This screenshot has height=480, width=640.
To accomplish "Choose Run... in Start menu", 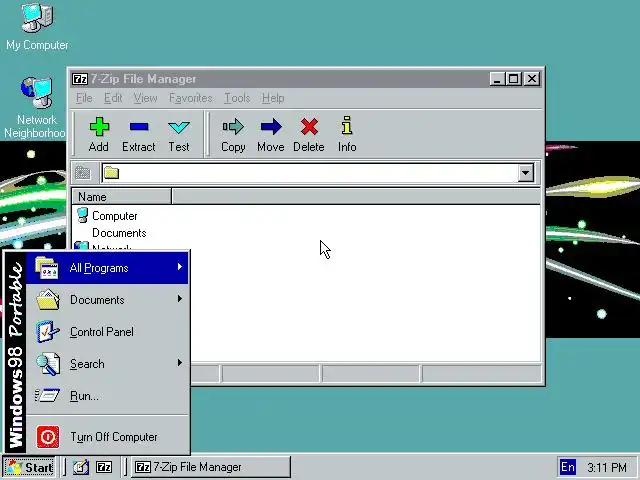I will pyautogui.click(x=107, y=396).
